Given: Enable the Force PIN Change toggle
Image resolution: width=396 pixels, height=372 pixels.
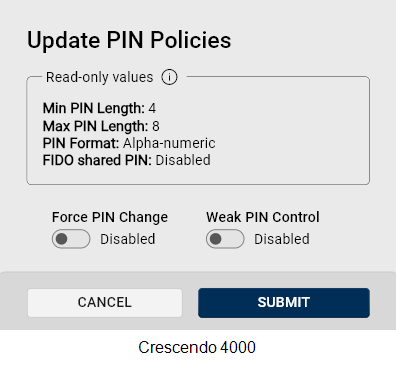Looking at the screenshot, I should [x=71, y=239].
